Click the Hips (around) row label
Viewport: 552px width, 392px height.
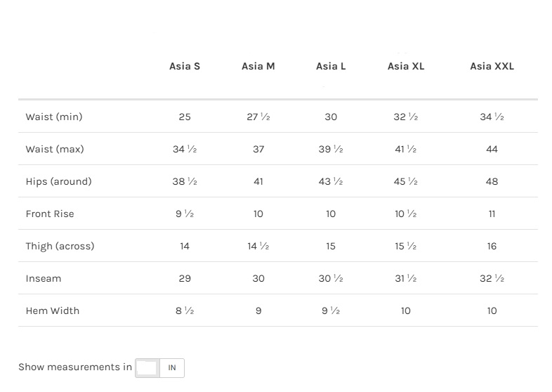point(59,181)
